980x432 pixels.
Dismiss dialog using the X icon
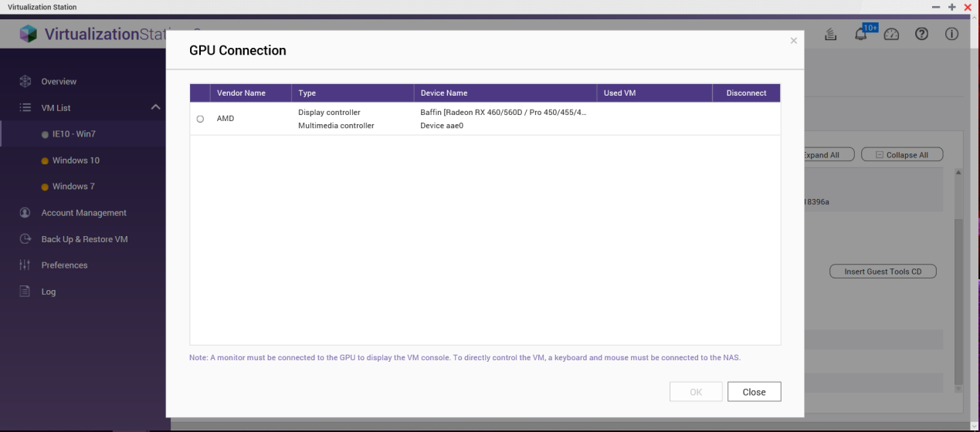coord(793,41)
